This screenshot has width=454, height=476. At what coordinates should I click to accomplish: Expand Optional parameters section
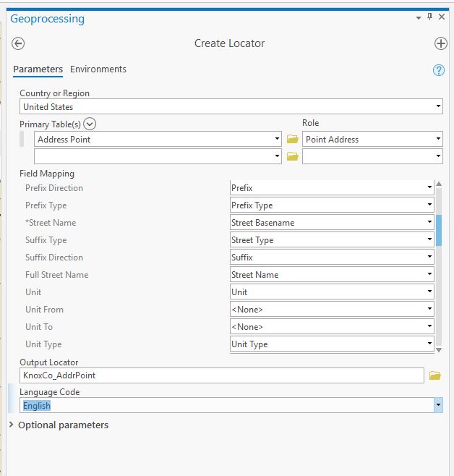point(11,425)
